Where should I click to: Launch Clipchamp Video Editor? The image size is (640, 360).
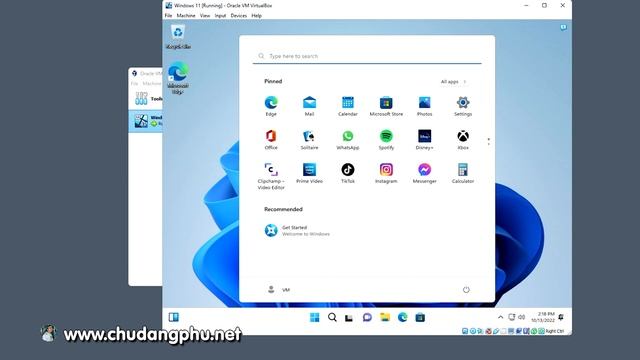[x=271, y=176]
